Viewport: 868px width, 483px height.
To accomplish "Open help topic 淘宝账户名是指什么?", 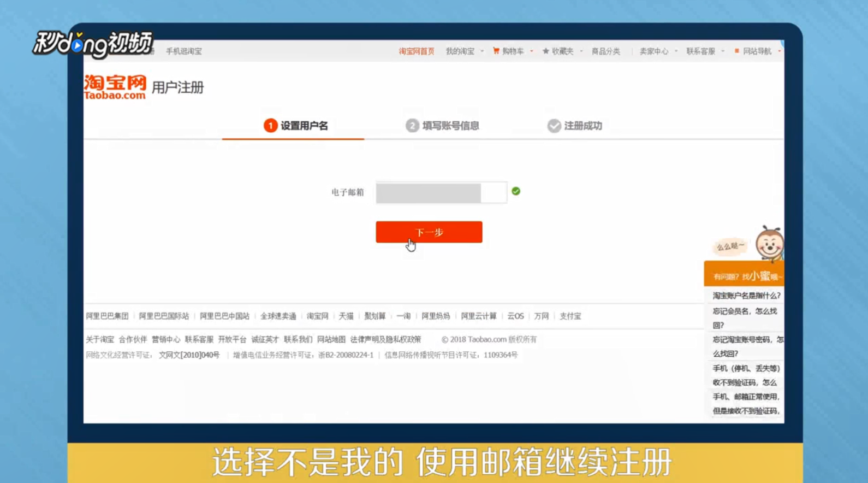I will 746,296.
